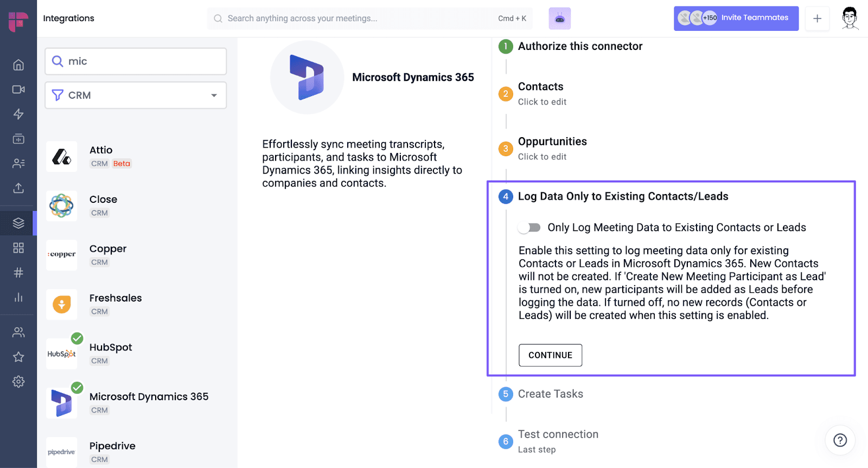Click the Copper logo icon

(62, 255)
